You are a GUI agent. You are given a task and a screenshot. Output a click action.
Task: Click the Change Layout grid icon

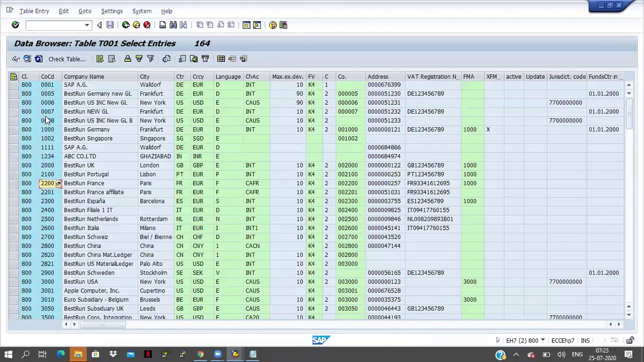221,59
